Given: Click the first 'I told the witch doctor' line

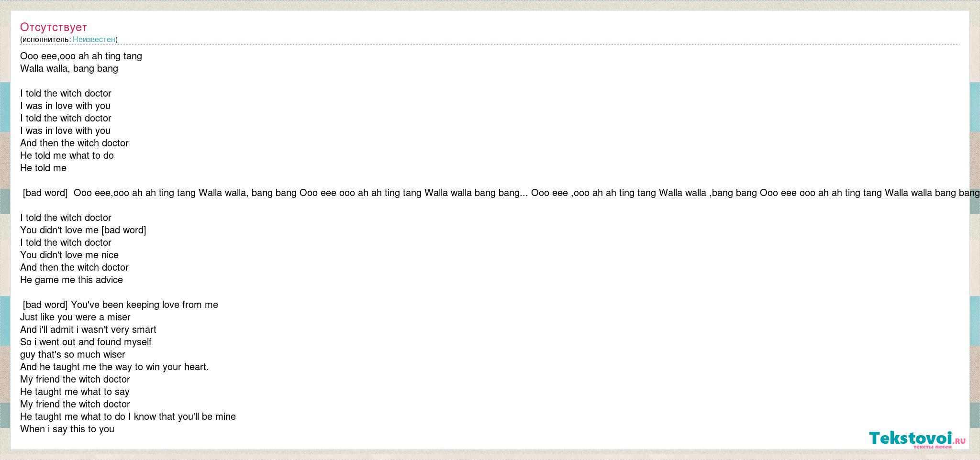Looking at the screenshot, I should tap(66, 93).
